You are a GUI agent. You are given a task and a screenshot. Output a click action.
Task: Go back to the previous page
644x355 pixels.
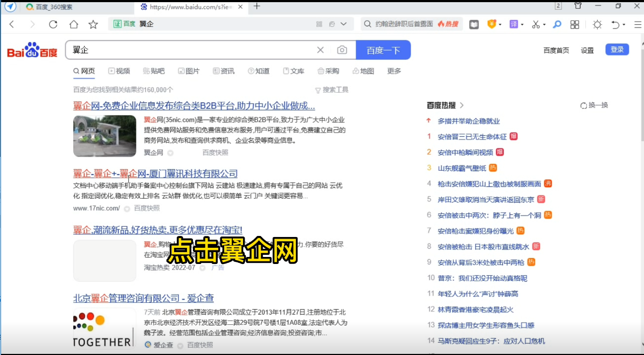click(x=11, y=24)
